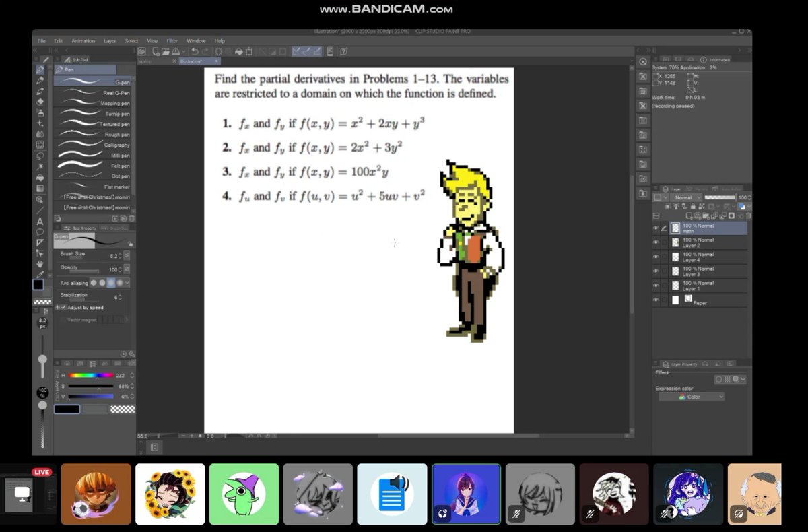This screenshot has height=532, width=808.
Task: Hide the math layer
Action: pyautogui.click(x=656, y=228)
